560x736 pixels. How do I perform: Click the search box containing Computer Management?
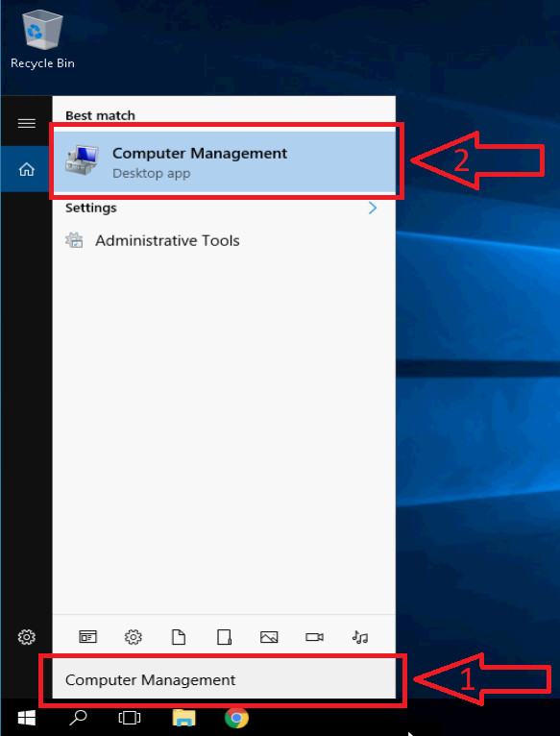[224, 679]
